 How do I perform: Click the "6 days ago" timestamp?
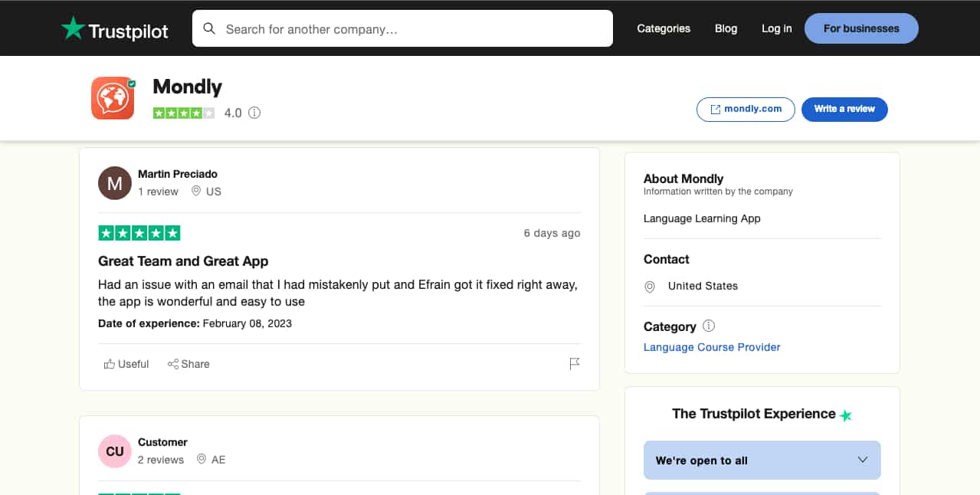[552, 233]
